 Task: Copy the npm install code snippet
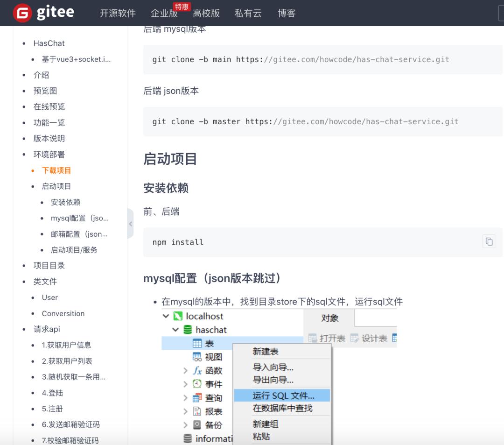(489, 241)
